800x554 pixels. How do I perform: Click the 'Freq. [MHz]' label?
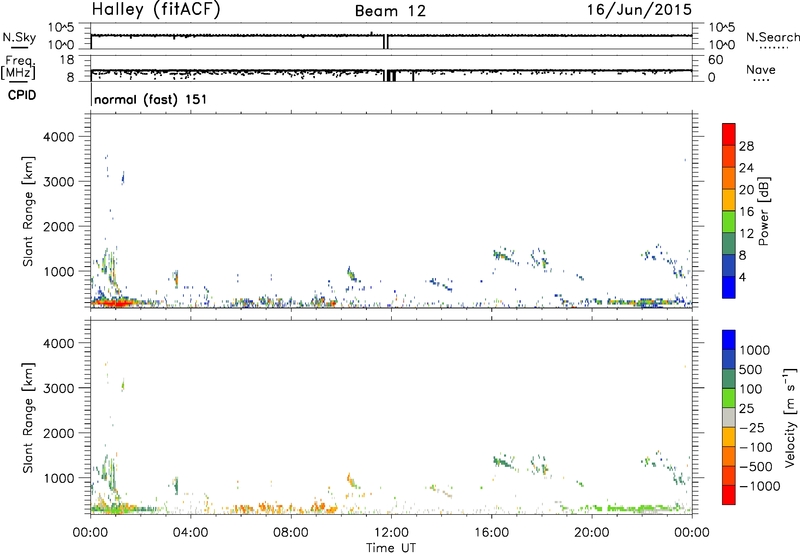[19, 67]
